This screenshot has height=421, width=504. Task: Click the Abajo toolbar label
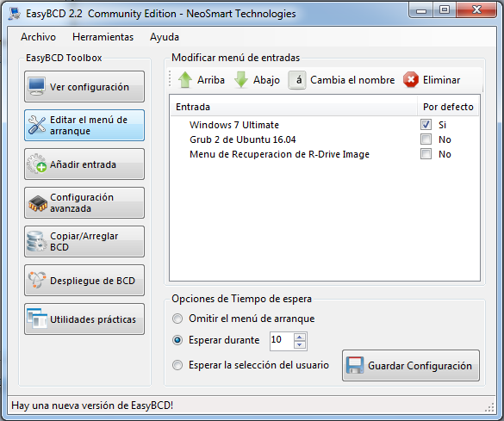click(266, 80)
